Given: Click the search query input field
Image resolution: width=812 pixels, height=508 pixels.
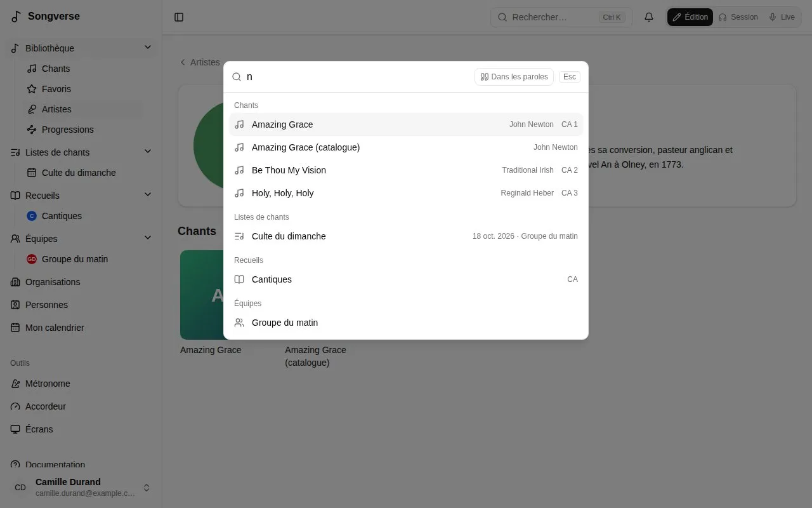Looking at the screenshot, I should [357, 77].
